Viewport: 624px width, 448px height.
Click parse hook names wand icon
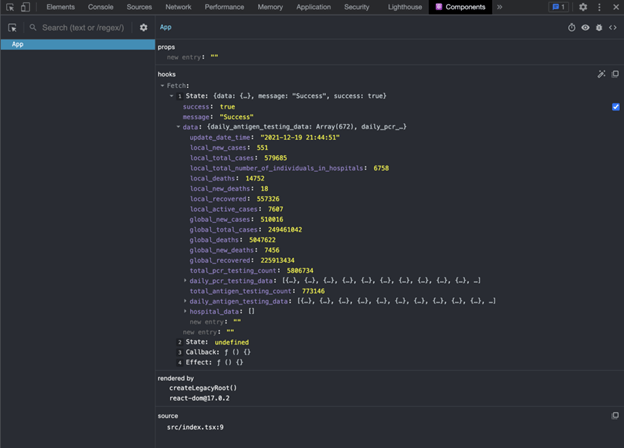click(x=601, y=74)
